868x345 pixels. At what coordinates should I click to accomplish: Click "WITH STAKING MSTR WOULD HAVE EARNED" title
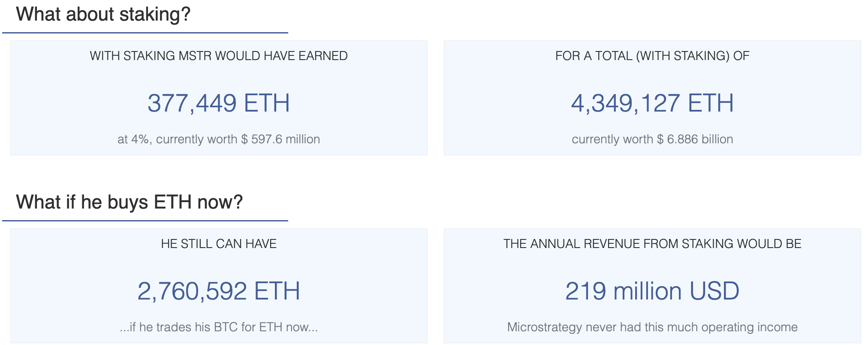pos(219,56)
